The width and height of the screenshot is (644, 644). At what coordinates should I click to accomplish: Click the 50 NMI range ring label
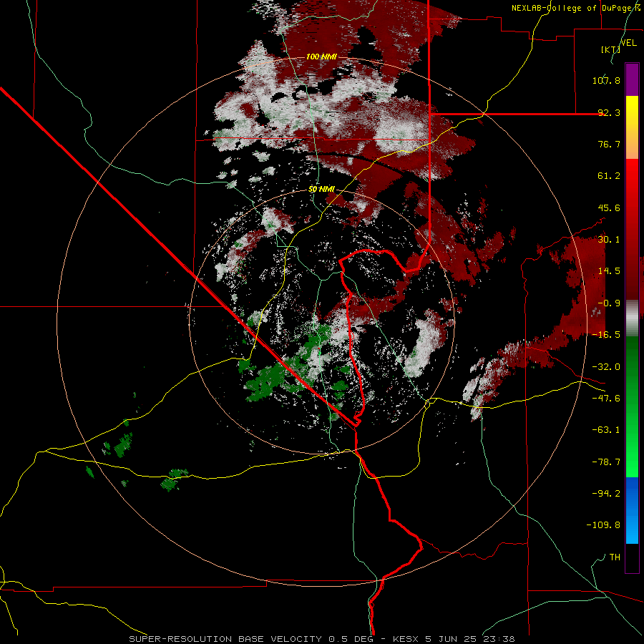click(321, 190)
